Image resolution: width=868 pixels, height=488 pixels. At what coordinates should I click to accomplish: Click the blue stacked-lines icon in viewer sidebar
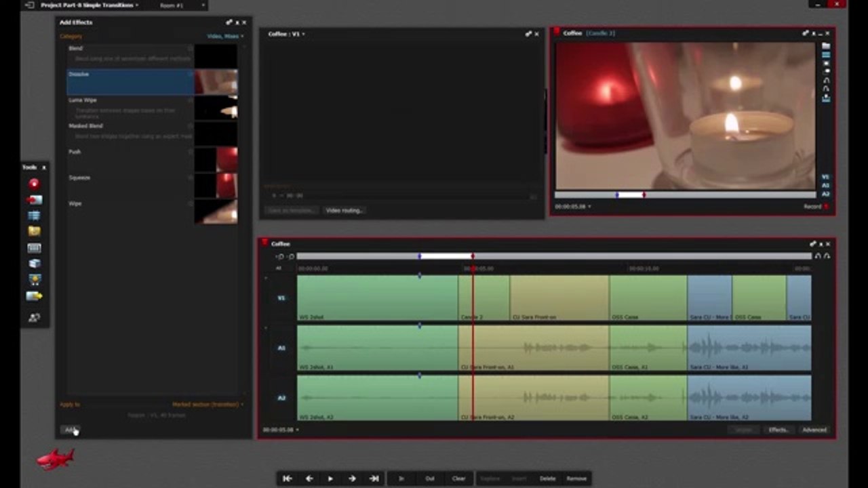[825, 55]
